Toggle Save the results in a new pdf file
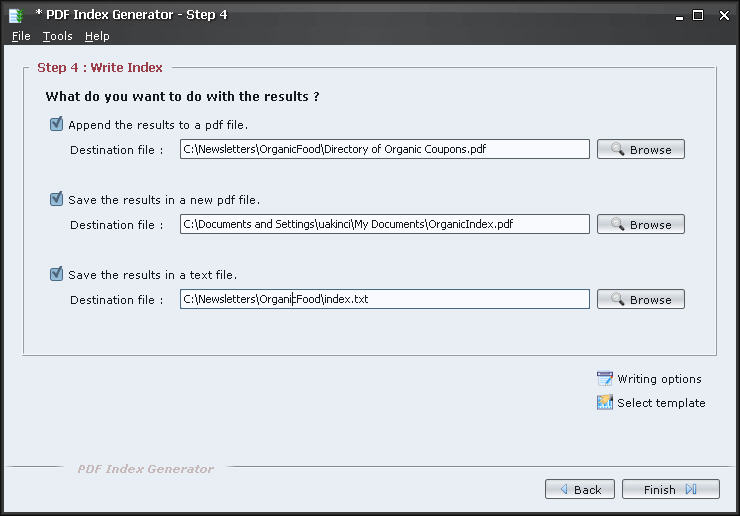Viewport: 740px width, 516px height. click(56, 199)
